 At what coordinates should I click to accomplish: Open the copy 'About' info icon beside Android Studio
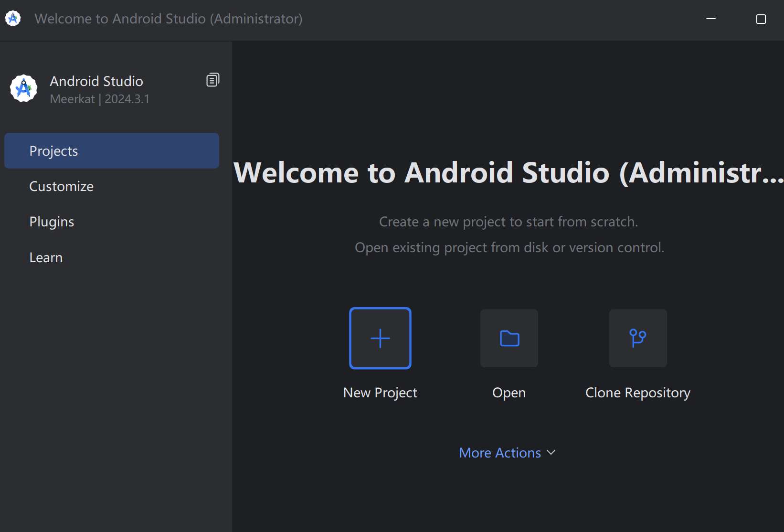point(213,80)
